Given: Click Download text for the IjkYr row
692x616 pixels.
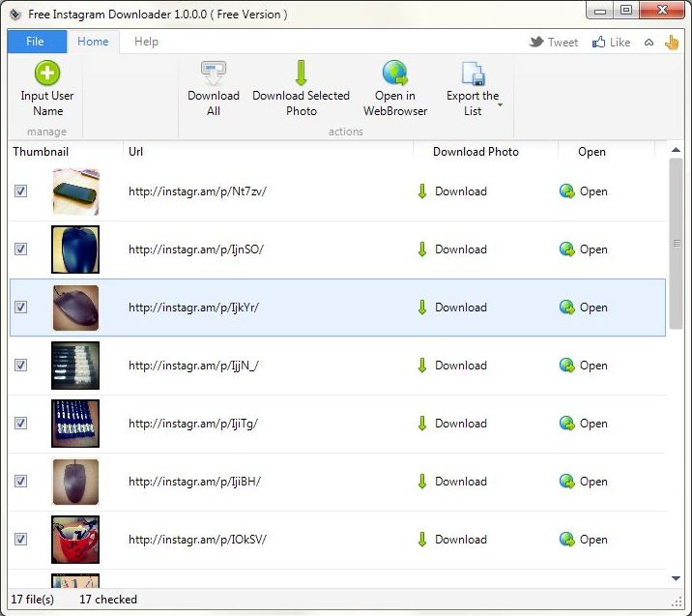Looking at the screenshot, I should (x=461, y=308).
